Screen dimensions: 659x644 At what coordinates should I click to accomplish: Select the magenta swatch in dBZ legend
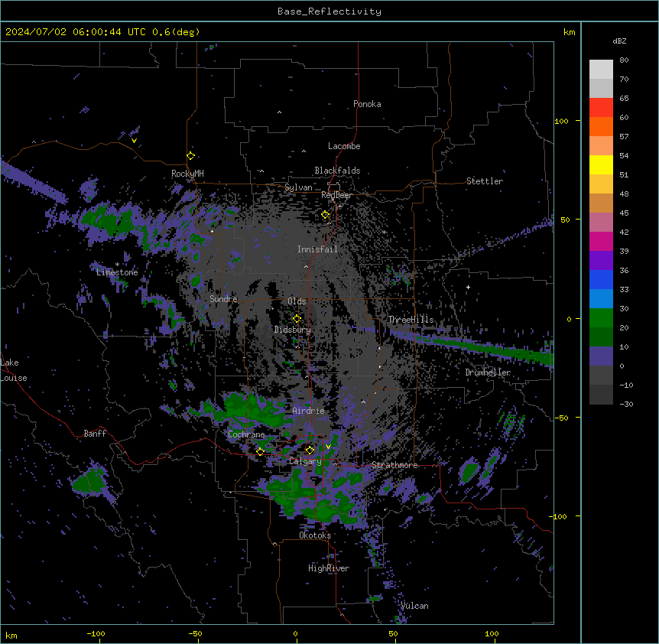click(601, 241)
